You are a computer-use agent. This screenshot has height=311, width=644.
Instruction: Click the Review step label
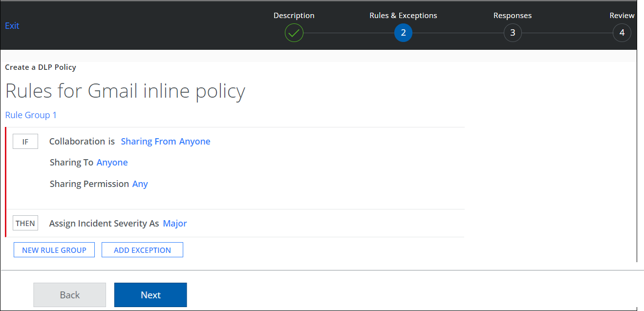(622, 16)
